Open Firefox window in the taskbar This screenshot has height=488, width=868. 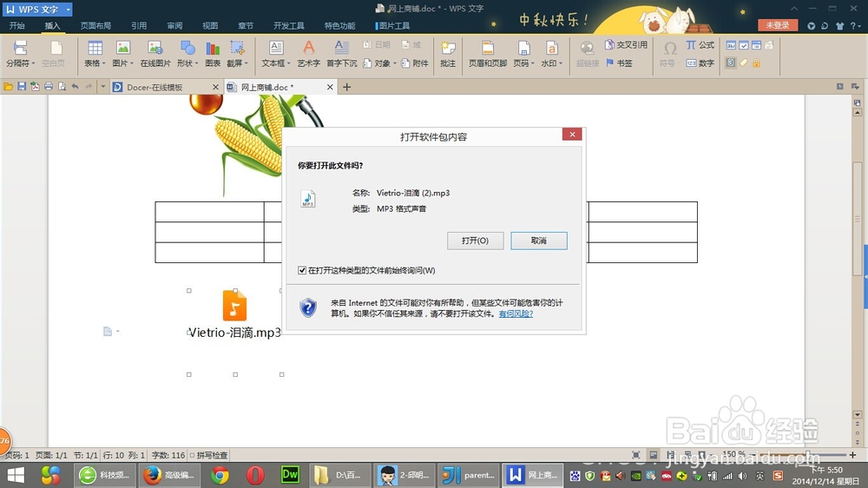click(168, 475)
